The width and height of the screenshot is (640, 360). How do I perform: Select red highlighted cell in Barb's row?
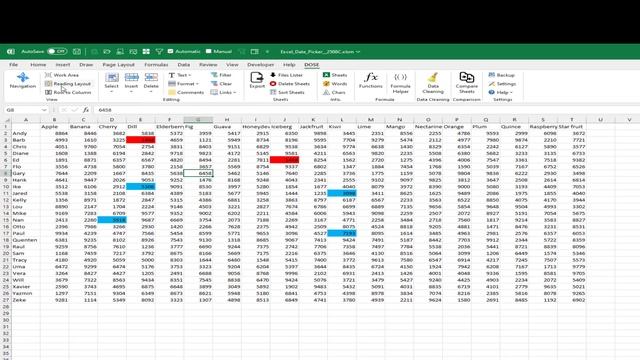tap(140, 140)
